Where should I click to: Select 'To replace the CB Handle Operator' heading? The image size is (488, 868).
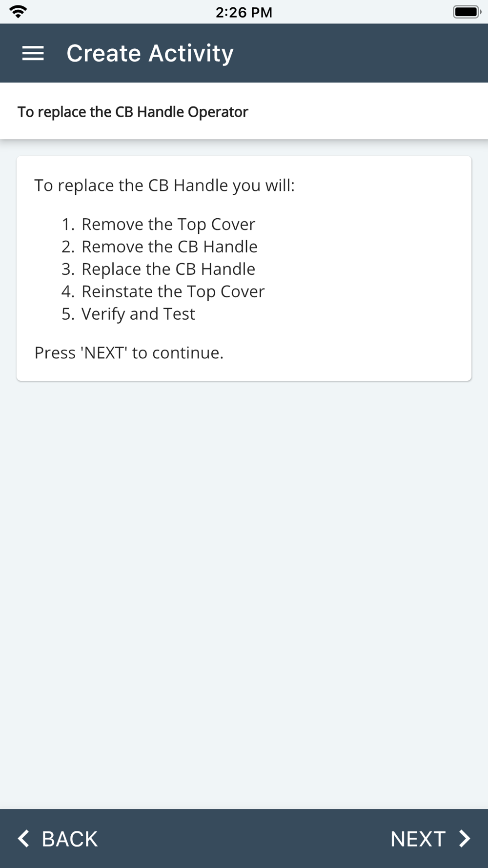133,112
